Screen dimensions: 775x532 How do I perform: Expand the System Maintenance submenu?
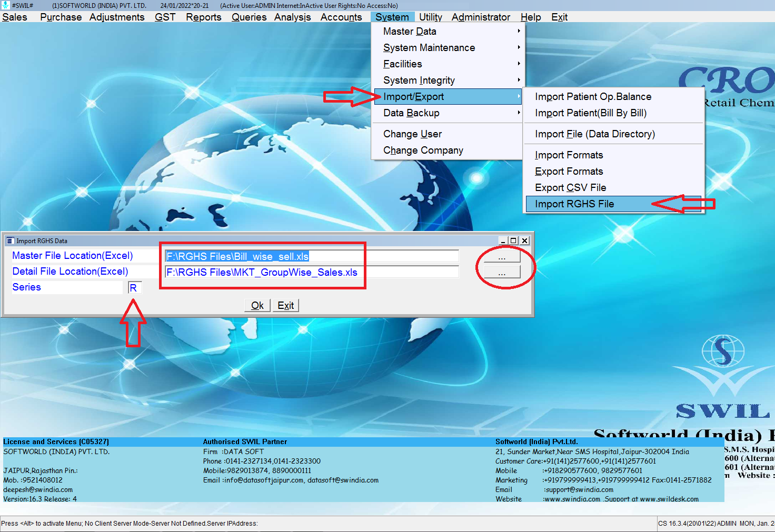pos(448,48)
